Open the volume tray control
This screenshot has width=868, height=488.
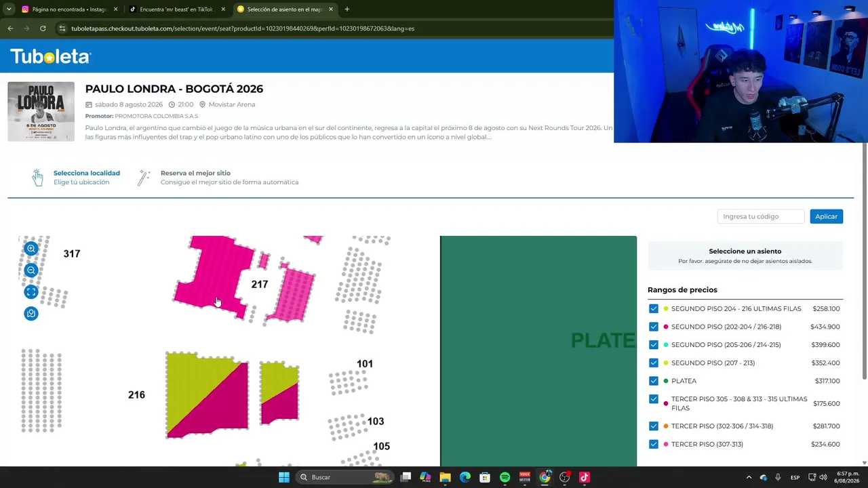click(823, 477)
